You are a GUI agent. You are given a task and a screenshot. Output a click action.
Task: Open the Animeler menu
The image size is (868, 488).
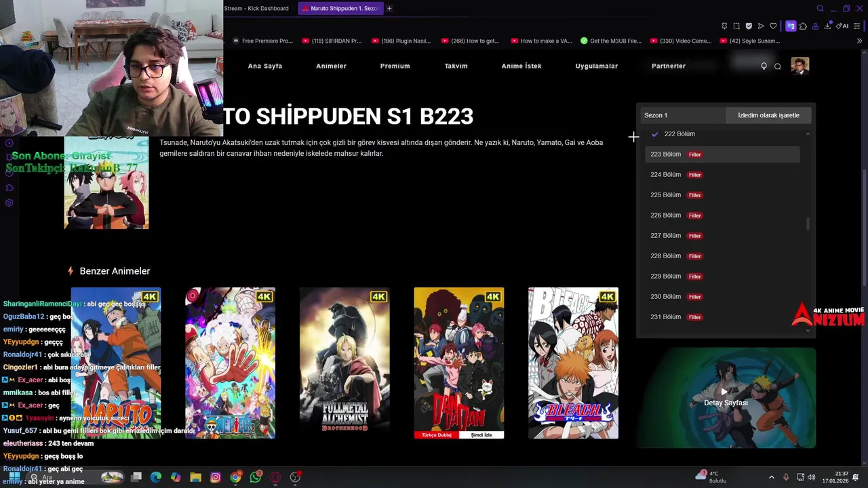pos(331,66)
